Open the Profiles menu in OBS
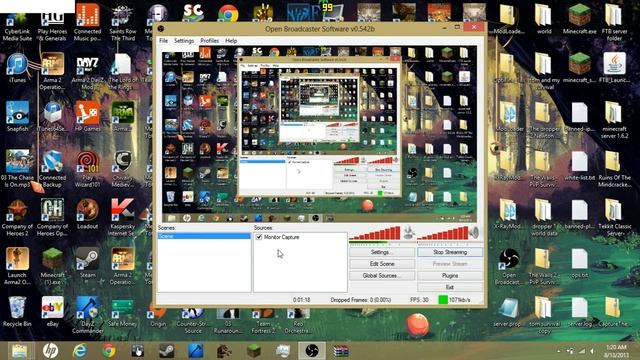 [x=209, y=41]
